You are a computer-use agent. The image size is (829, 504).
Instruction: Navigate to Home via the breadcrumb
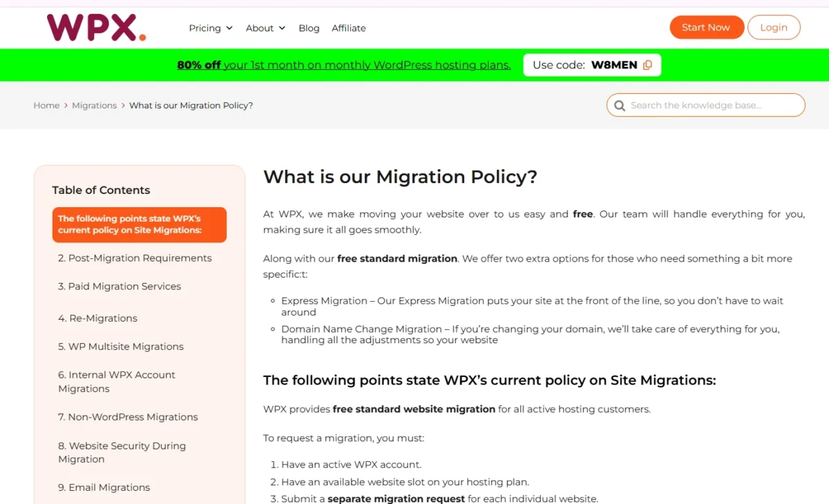click(46, 105)
